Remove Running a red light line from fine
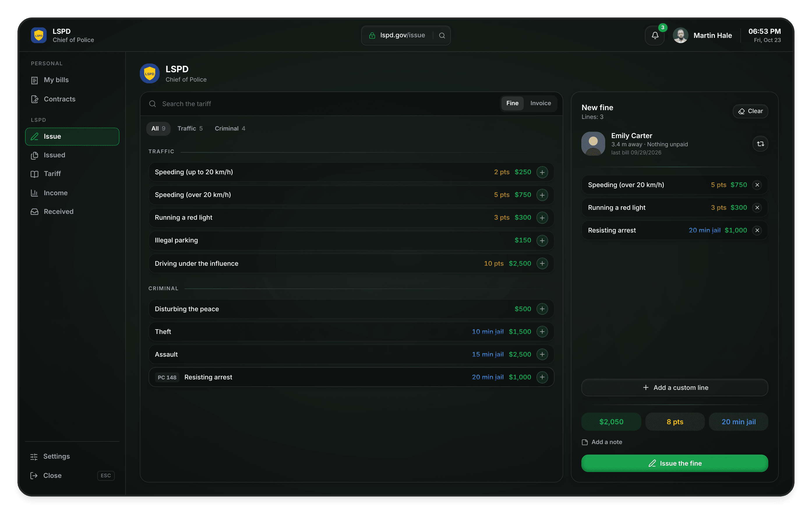812x514 pixels. (757, 208)
